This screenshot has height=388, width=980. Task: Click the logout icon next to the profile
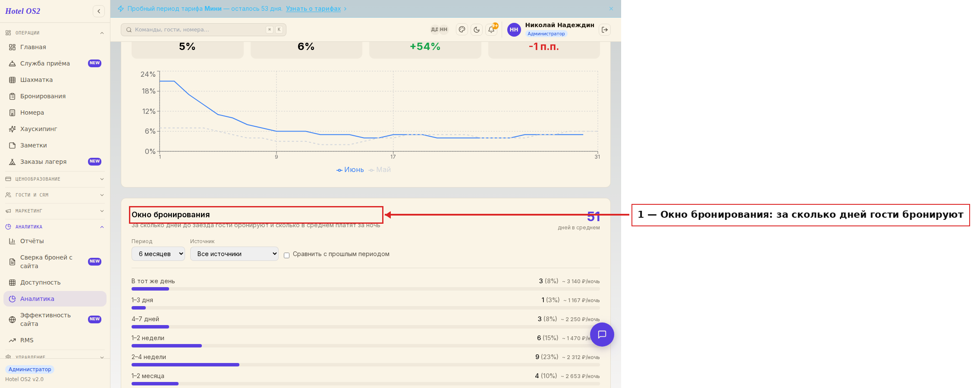click(x=605, y=30)
